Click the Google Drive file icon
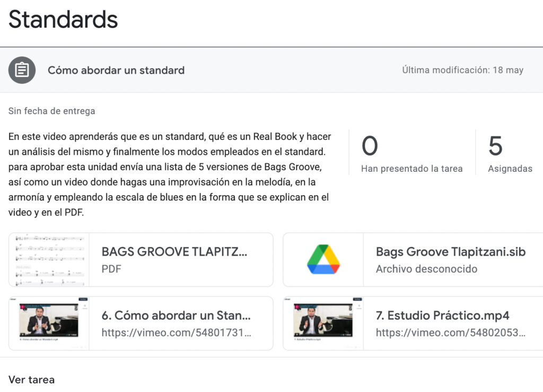The width and height of the screenshot is (543, 392). pos(323,259)
